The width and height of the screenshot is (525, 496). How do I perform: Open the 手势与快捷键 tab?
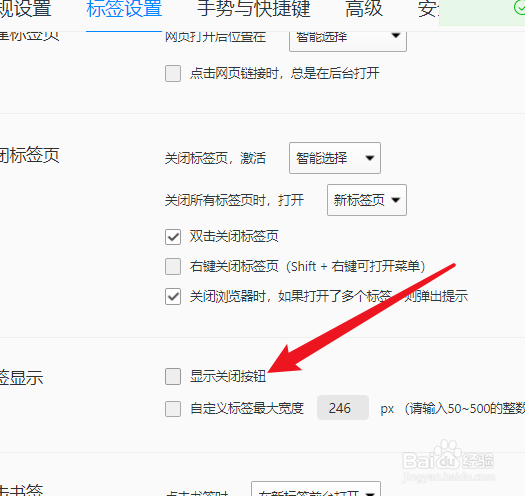tap(253, 9)
